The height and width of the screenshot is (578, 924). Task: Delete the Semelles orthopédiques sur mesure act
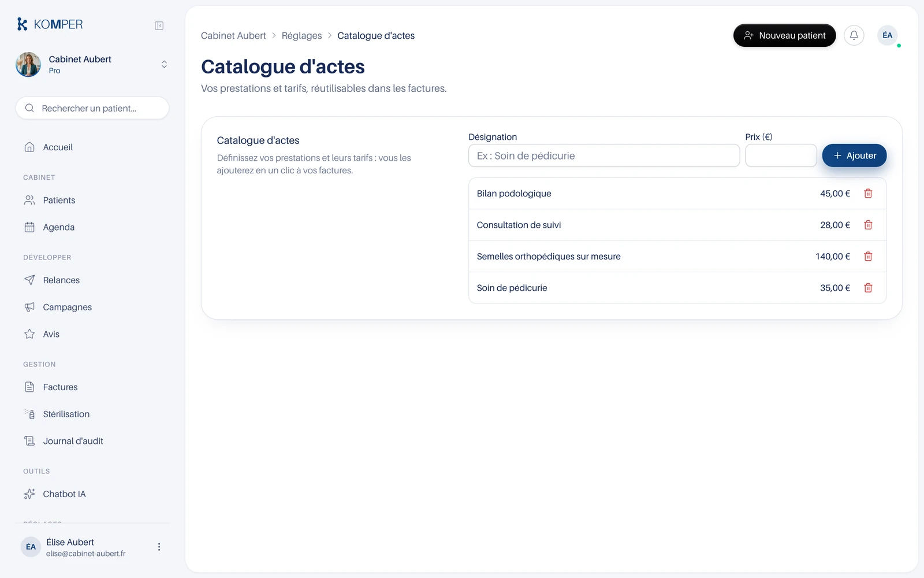tap(868, 256)
